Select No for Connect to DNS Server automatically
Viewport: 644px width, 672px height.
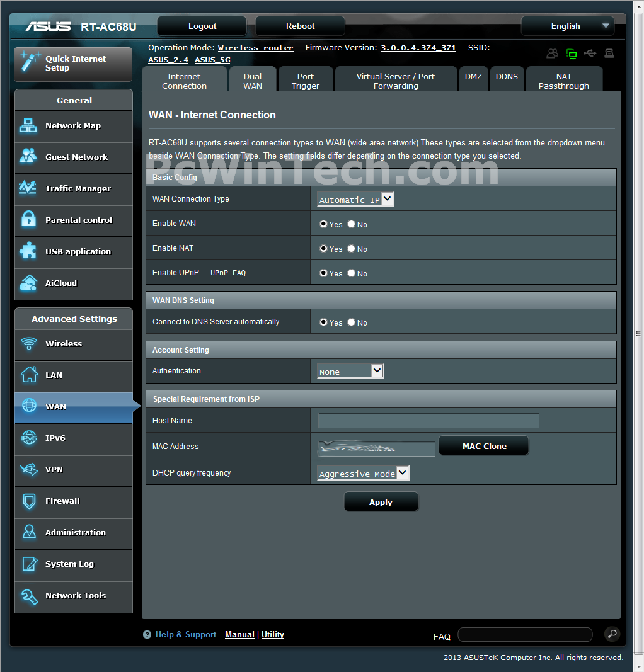click(351, 322)
